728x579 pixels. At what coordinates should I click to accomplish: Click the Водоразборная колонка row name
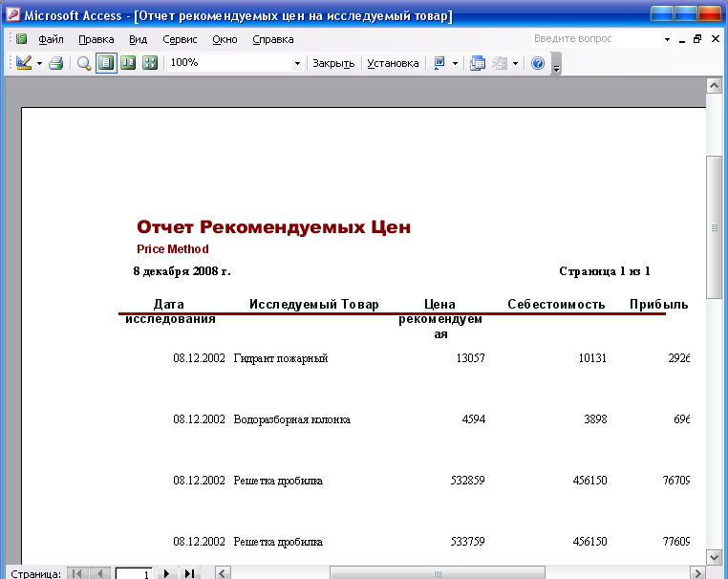[292, 419]
